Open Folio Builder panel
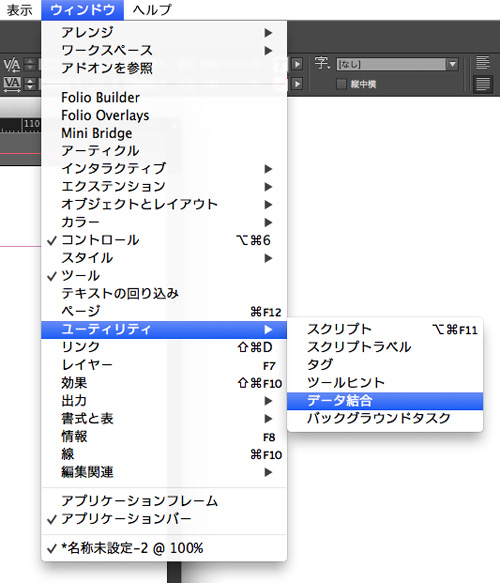This screenshot has width=500, height=583. [164, 97]
